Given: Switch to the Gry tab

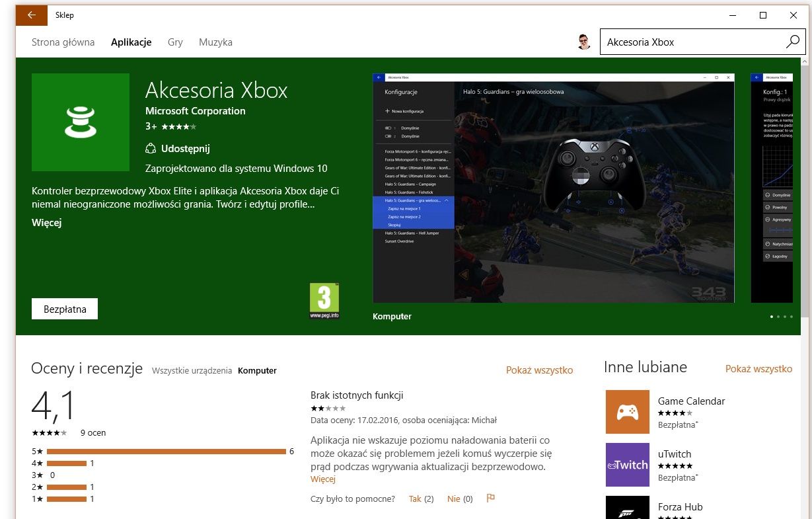Looking at the screenshot, I should pyautogui.click(x=175, y=42).
